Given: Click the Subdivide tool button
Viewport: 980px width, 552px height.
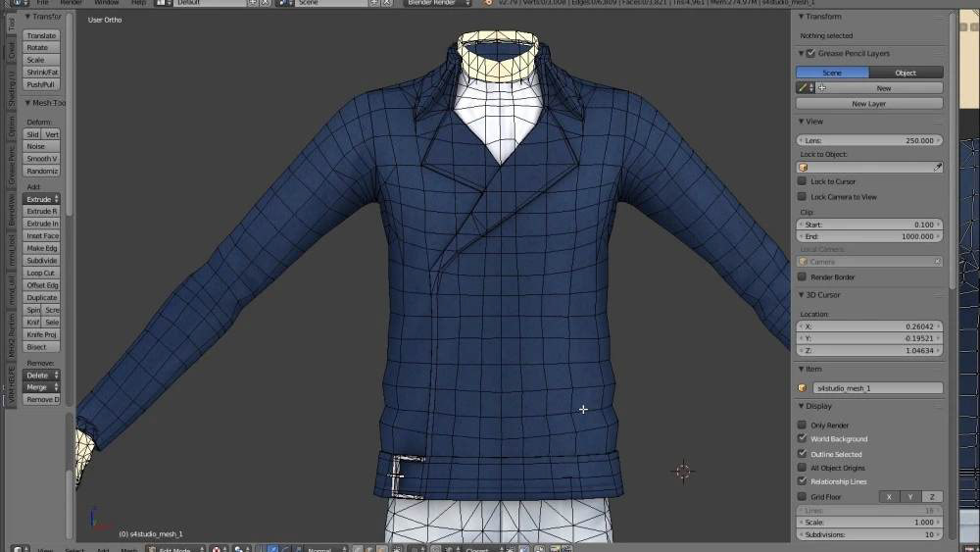Looking at the screenshot, I should point(42,261).
